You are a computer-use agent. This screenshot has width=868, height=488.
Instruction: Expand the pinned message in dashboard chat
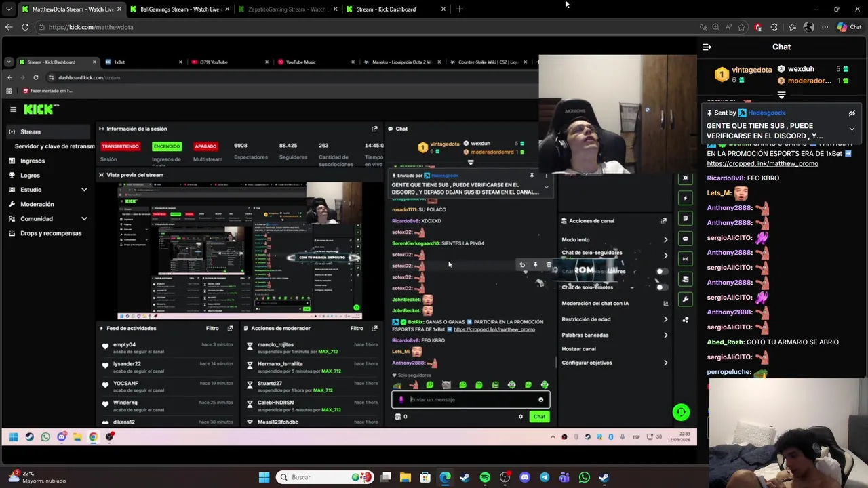tap(546, 188)
